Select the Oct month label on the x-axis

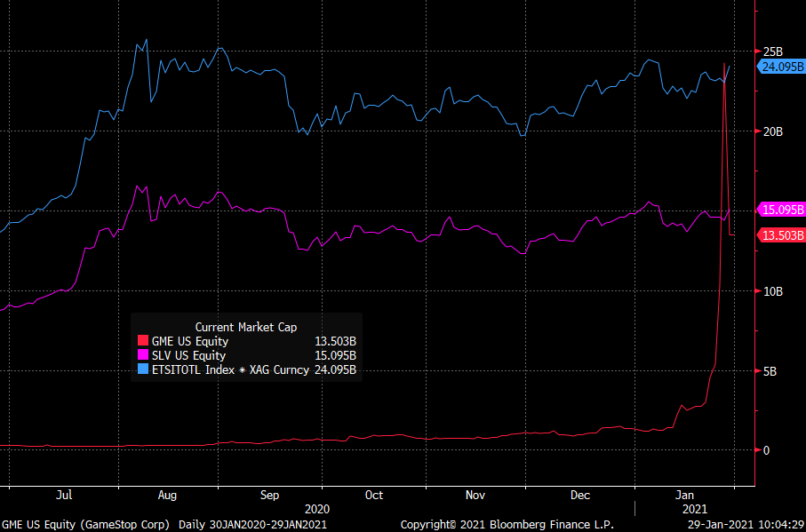[x=374, y=495]
